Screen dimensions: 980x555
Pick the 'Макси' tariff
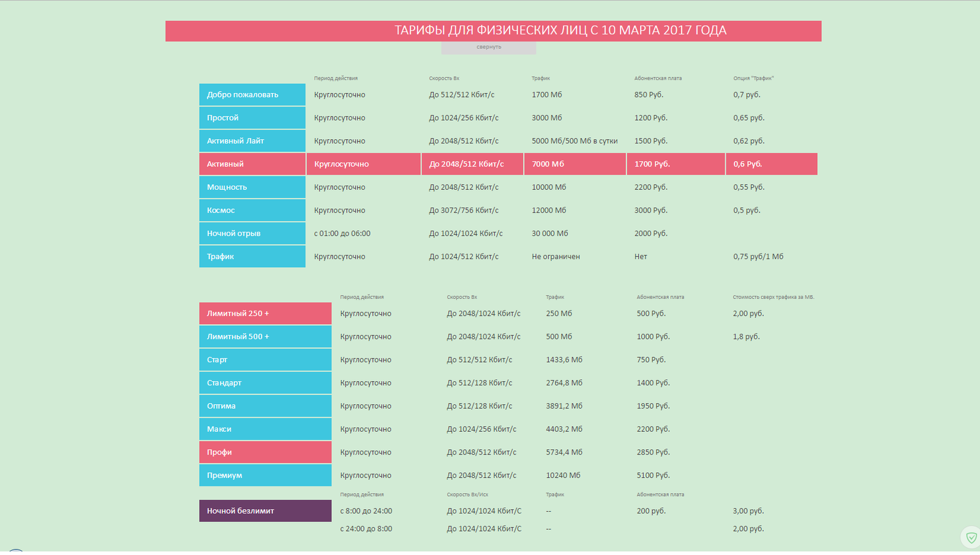click(265, 429)
